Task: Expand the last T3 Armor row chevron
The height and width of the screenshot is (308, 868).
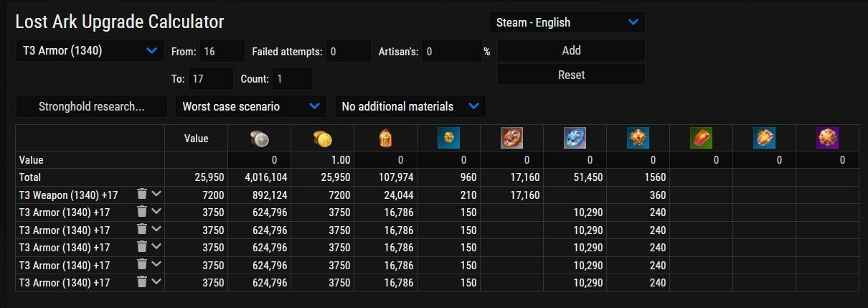Action: click(156, 281)
